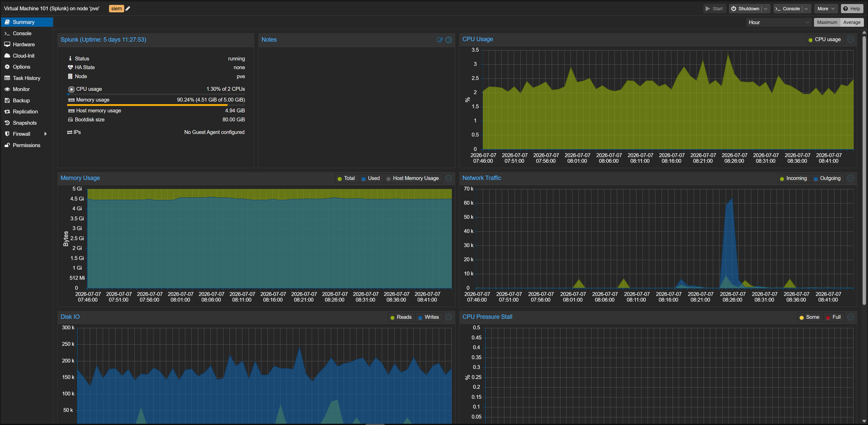Open the Shutdown dropdown arrow

coord(766,9)
